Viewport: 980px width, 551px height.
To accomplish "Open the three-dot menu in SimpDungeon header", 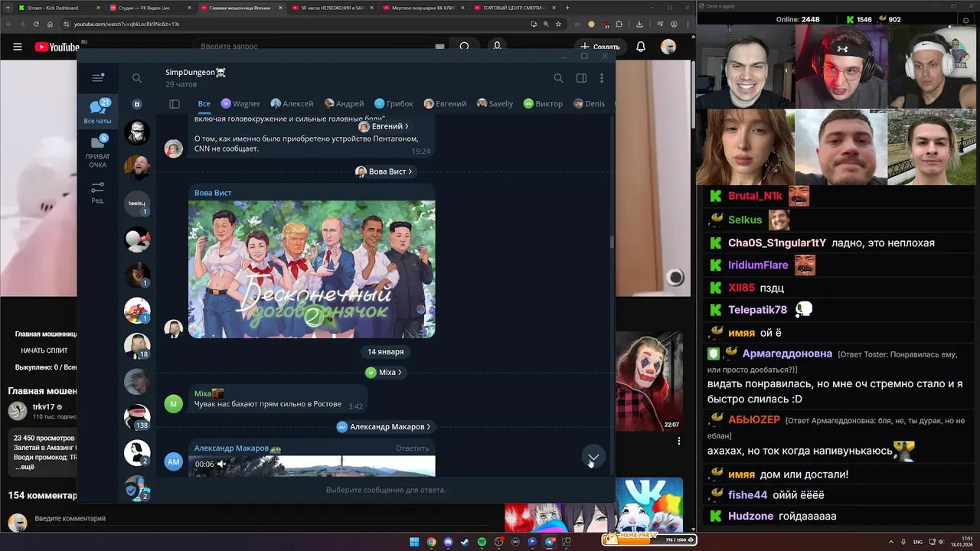I will click(x=602, y=78).
